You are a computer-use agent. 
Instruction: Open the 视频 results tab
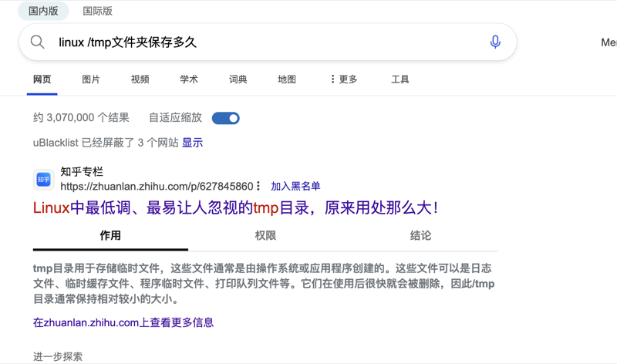pos(140,79)
